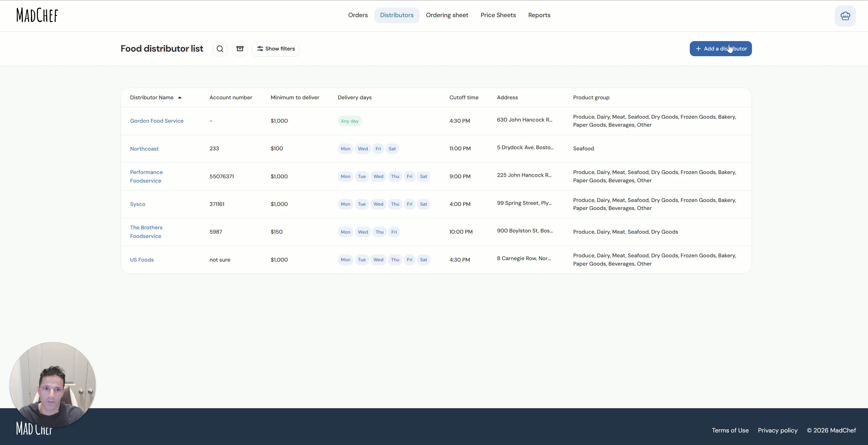Click address 630 John Hancock R...

tap(524, 120)
